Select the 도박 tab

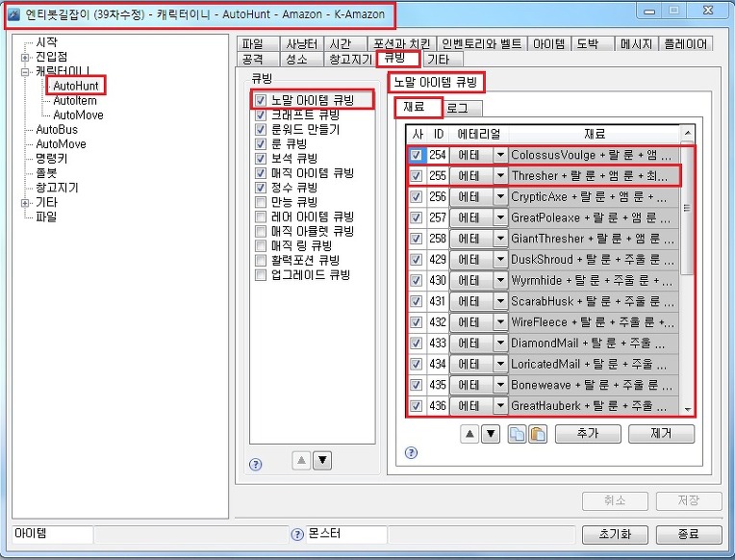[593, 44]
